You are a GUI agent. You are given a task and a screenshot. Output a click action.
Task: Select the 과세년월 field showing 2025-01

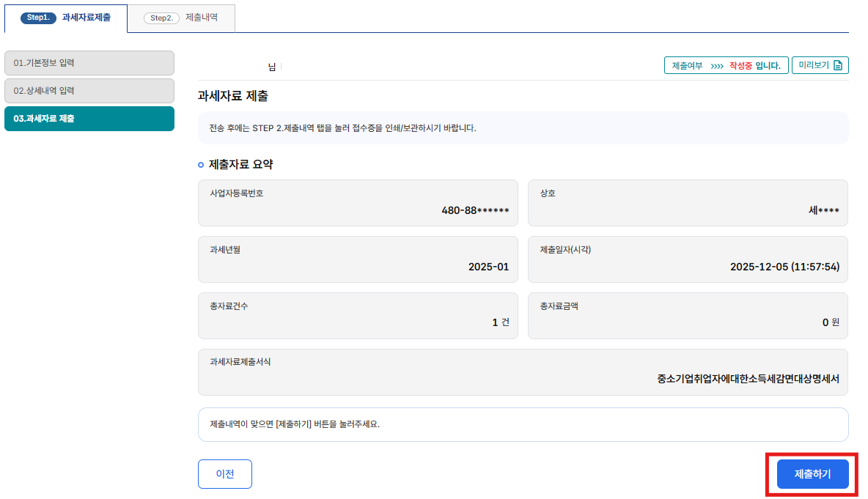point(358,259)
